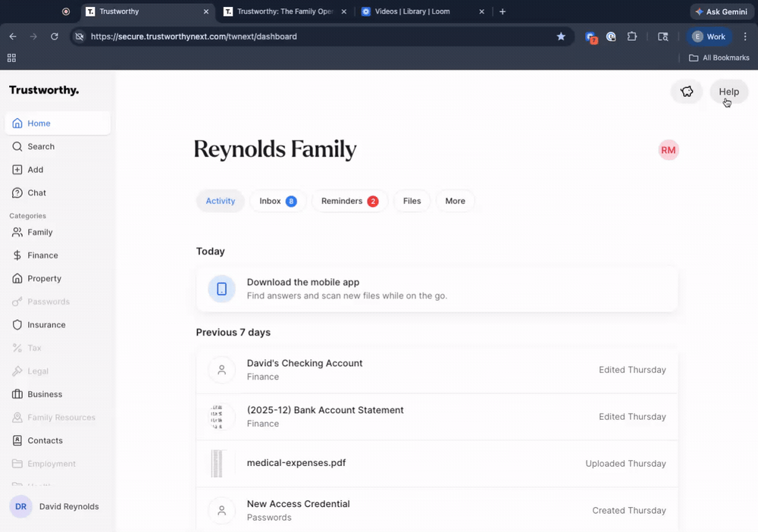Bookmark this page with star icon

pos(561,36)
